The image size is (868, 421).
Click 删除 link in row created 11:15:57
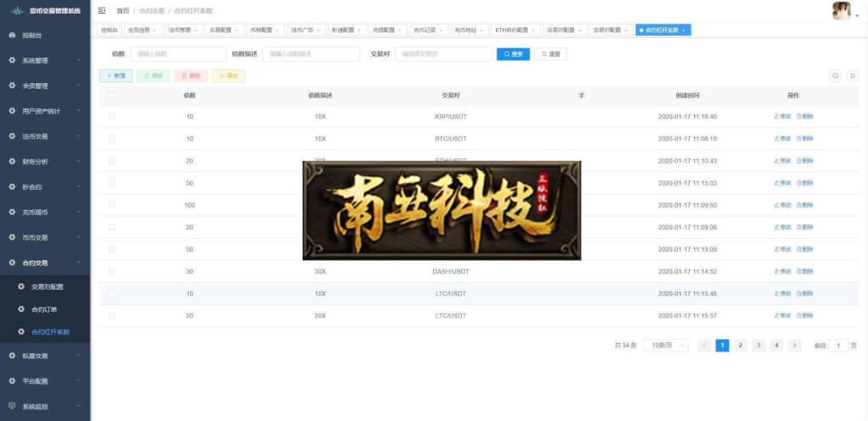point(805,316)
